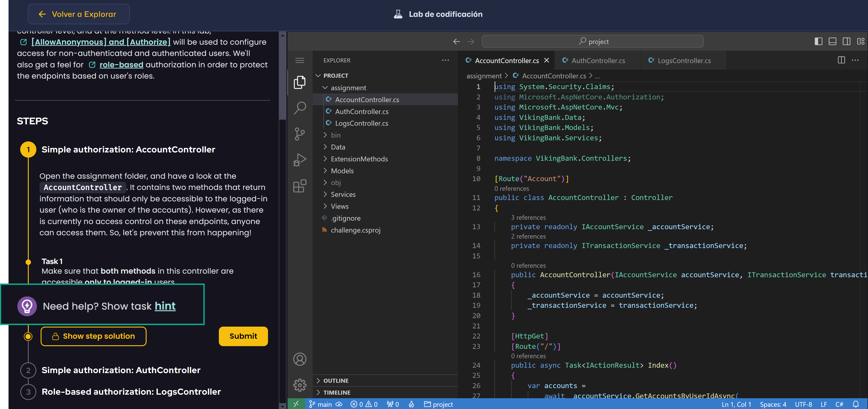Open challenge.csproj file
This screenshot has width=868, height=409.
385,230
